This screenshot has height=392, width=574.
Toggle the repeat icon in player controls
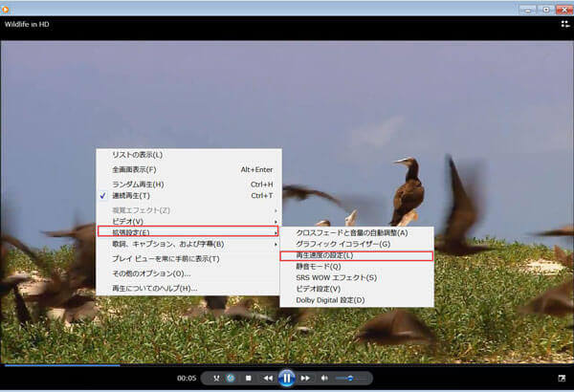click(231, 378)
